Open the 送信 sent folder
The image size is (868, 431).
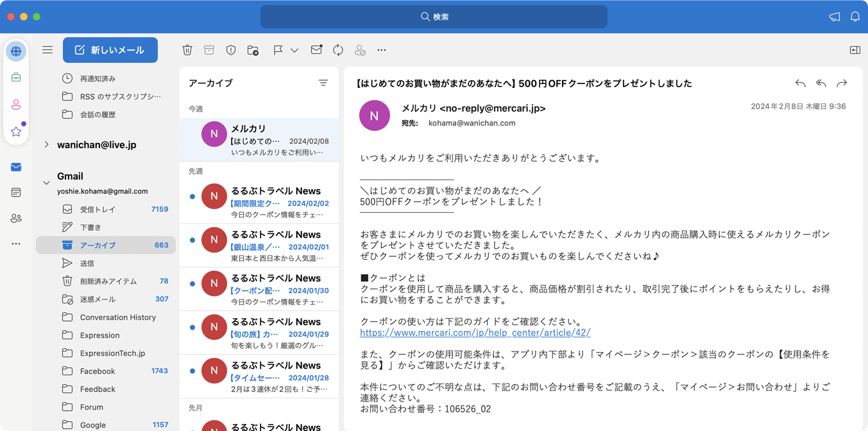point(106,263)
